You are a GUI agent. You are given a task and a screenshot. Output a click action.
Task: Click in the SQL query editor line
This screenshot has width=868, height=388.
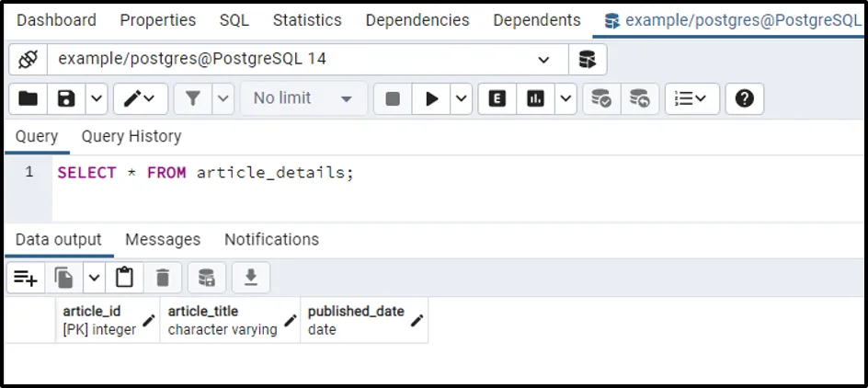point(368,173)
